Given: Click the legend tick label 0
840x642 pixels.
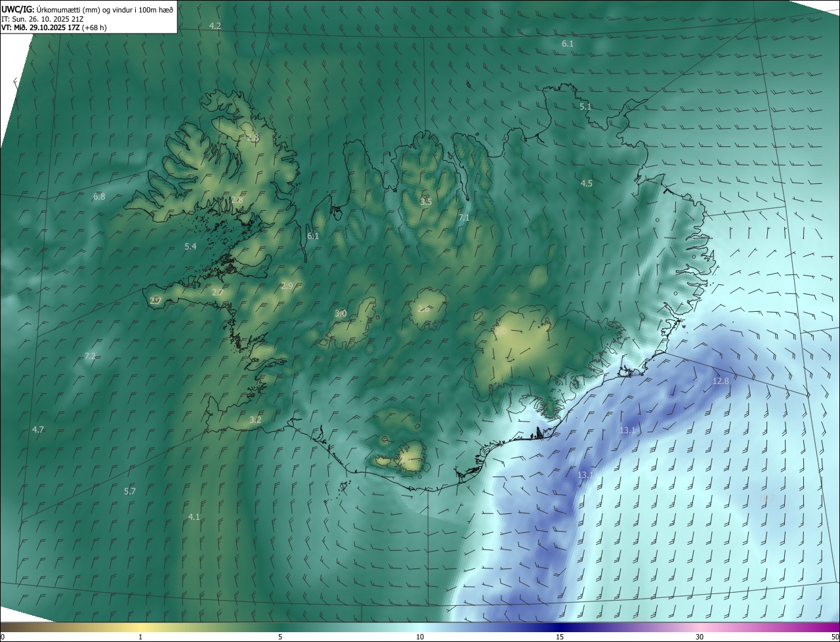Looking at the screenshot, I should pos(3,637).
